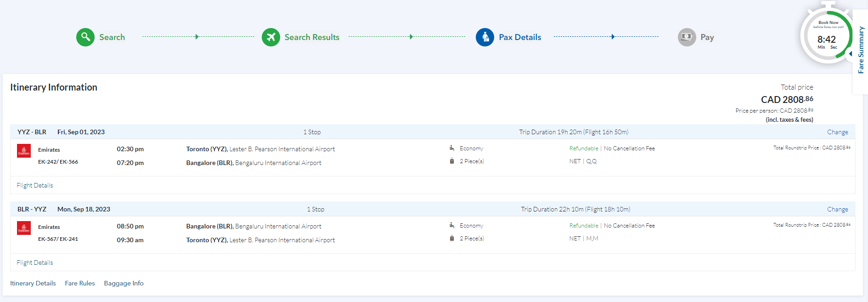
Task: Go back to the Search Results step
Action: (x=311, y=37)
